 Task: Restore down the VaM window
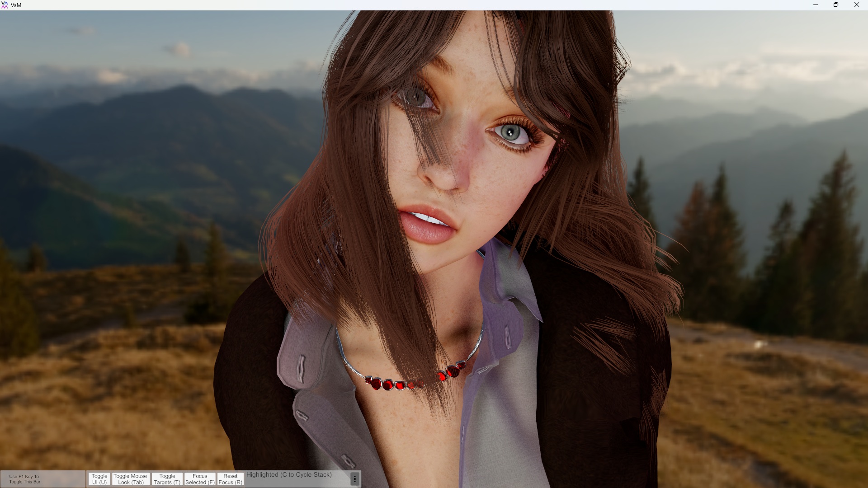836,5
